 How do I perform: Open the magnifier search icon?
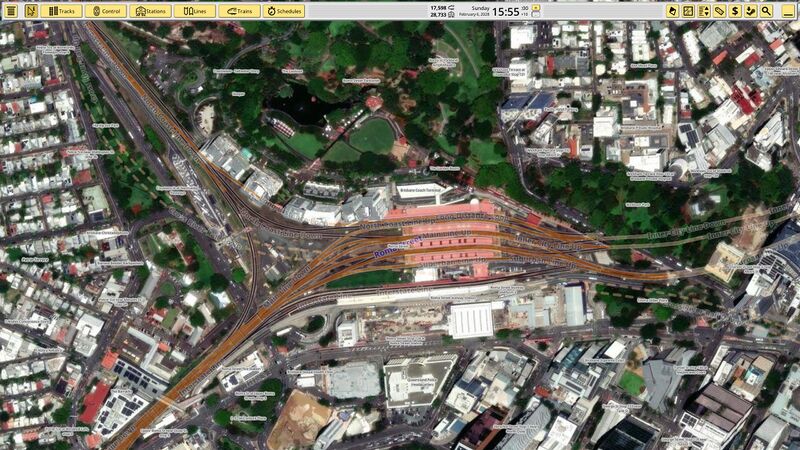click(766, 11)
